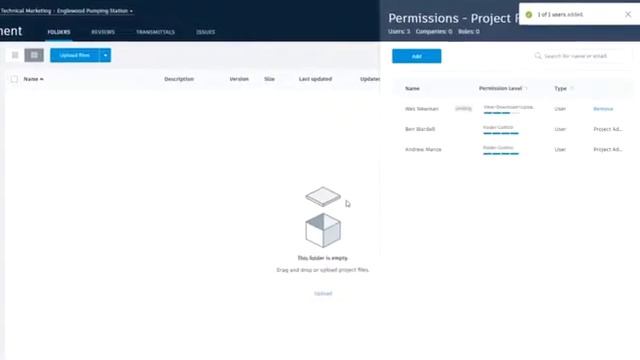640x360 pixels.
Task: Click Technical Marketing in breadcrumb
Action: (x=26, y=11)
